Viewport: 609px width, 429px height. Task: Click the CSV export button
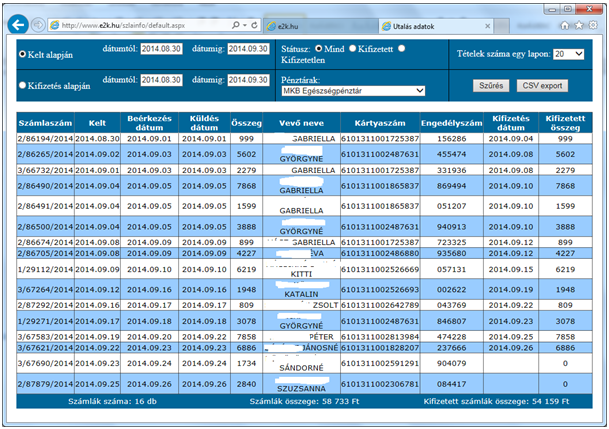542,85
